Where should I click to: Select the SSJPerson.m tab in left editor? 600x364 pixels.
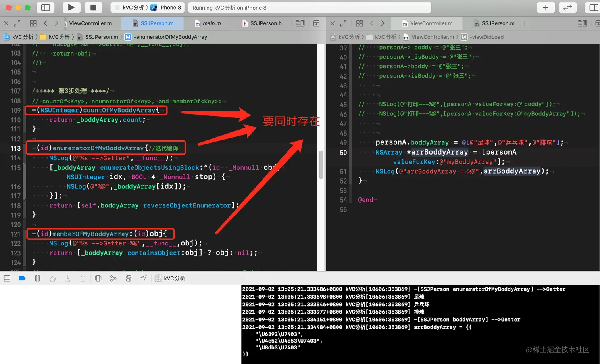coord(153,23)
